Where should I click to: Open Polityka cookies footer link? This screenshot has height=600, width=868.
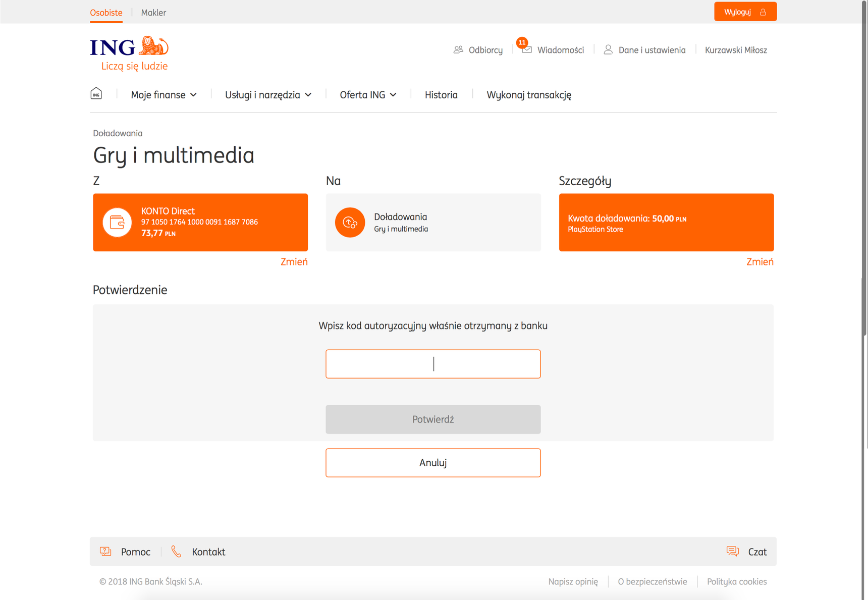tap(737, 582)
